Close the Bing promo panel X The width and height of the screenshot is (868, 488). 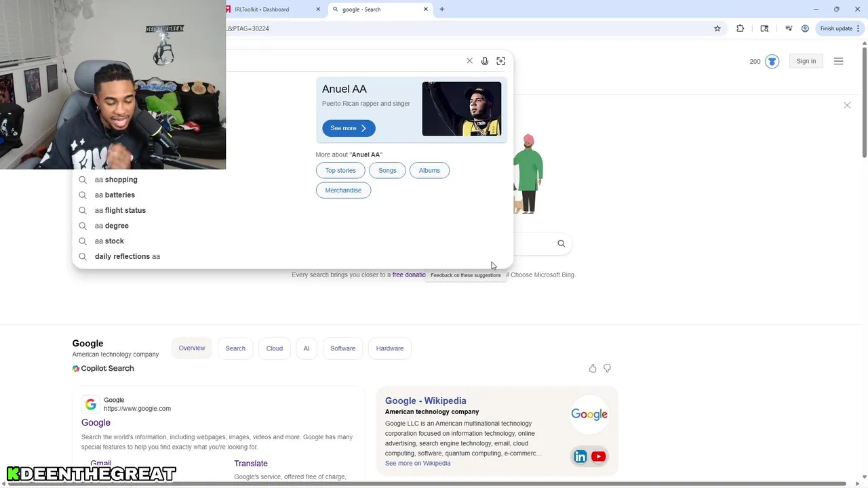[x=847, y=105]
